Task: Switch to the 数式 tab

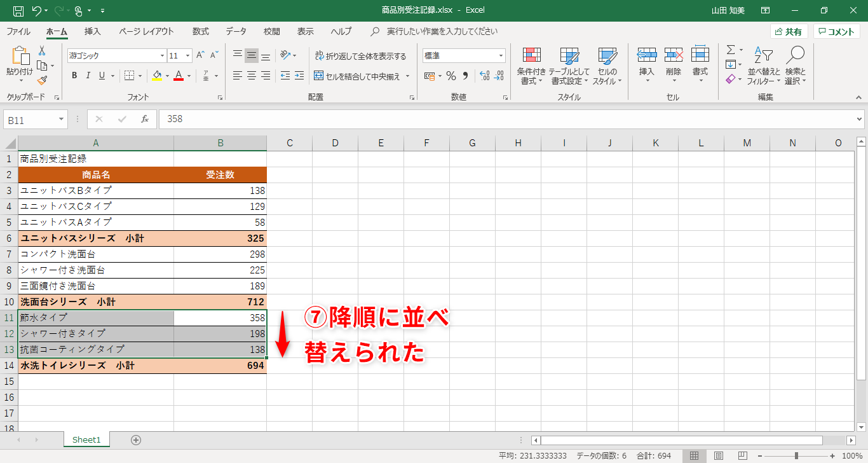Action: pyautogui.click(x=201, y=31)
